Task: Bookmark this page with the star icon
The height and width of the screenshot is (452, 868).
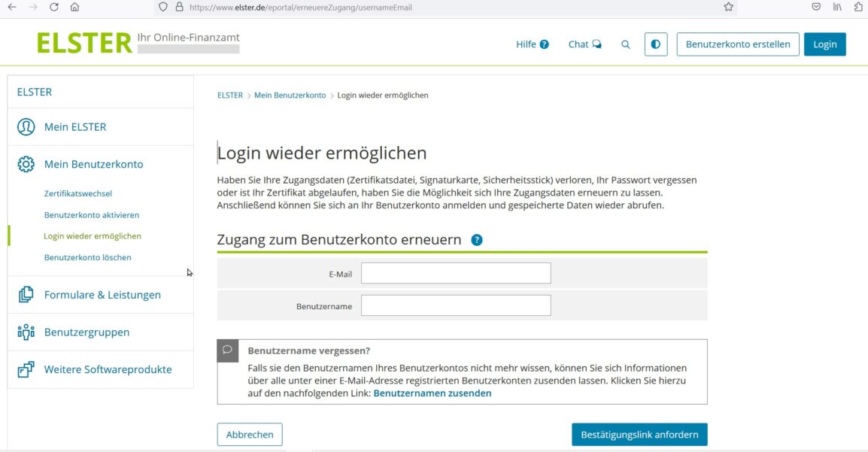Action: coord(729,8)
